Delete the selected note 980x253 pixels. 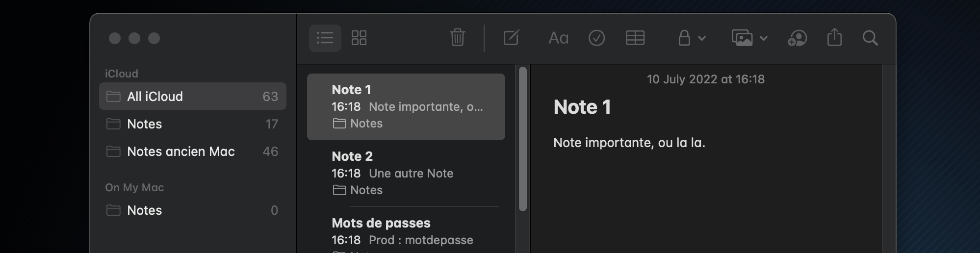pyautogui.click(x=457, y=38)
